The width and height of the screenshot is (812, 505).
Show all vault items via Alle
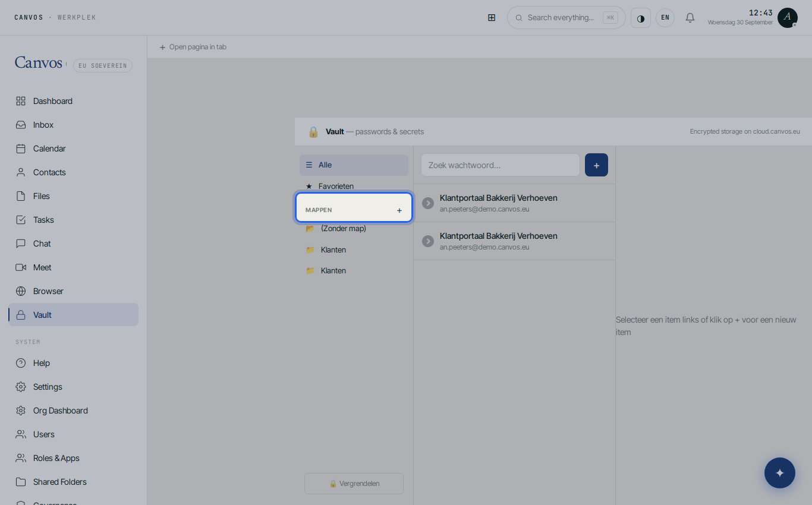[x=354, y=165]
